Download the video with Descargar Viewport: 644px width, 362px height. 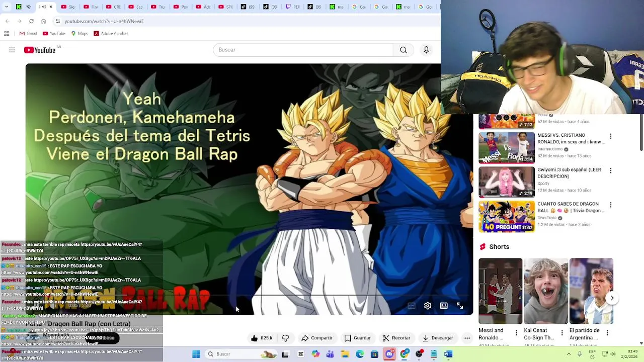click(x=438, y=338)
